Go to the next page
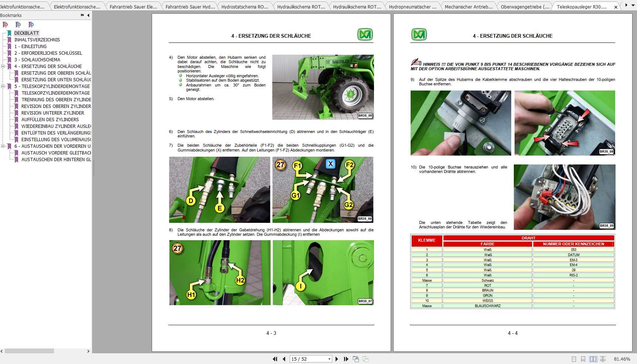The height and width of the screenshot is (364, 637). (x=337, y=359)
